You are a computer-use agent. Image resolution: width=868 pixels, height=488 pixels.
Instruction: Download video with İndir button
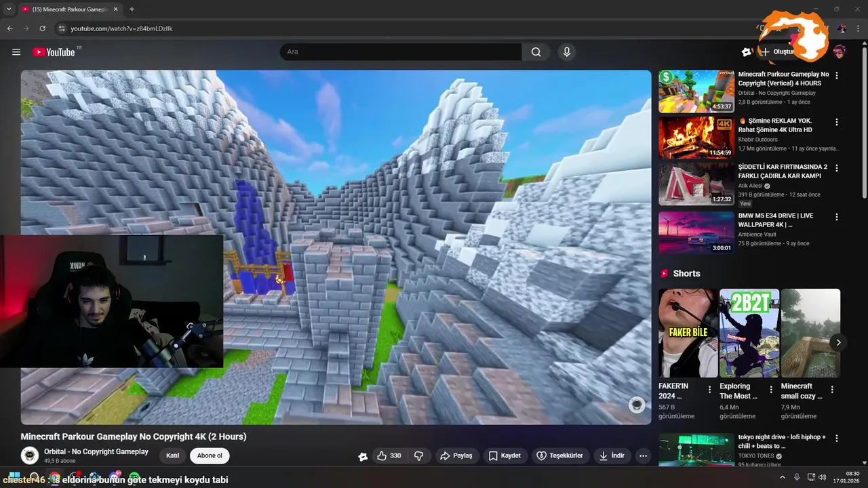click(612, 456)
